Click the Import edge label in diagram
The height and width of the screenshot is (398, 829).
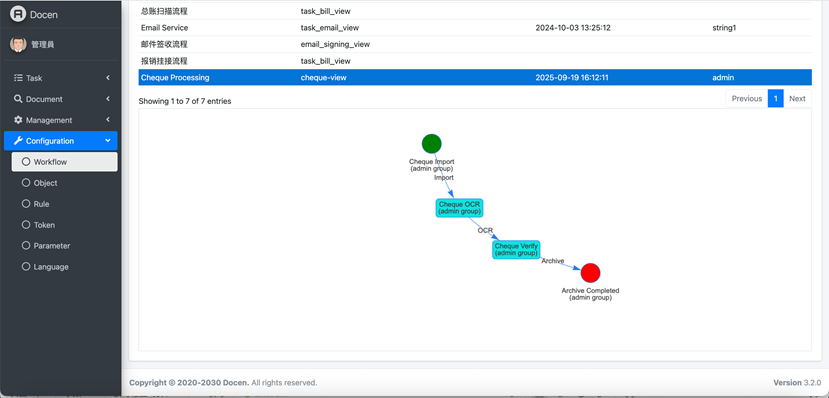tap(444, 178)
